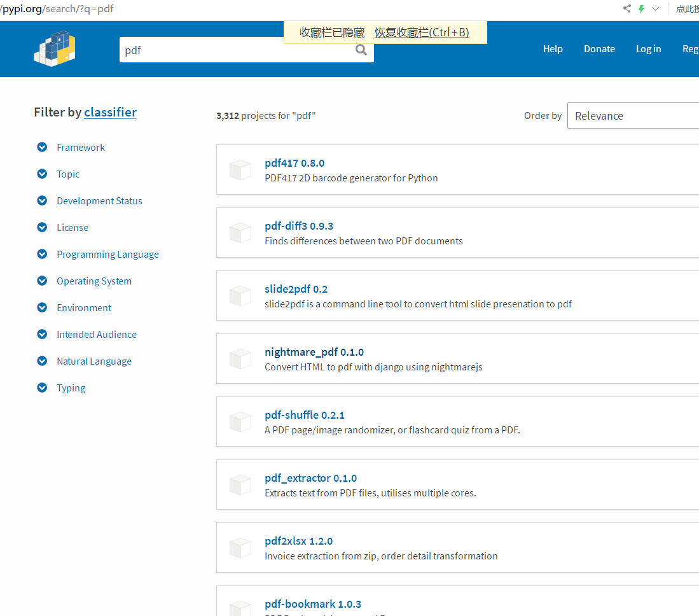Click 'A PDF page/image randomizer' description
The height and width of the screenshot is (616, 699).
click(392, 430)
